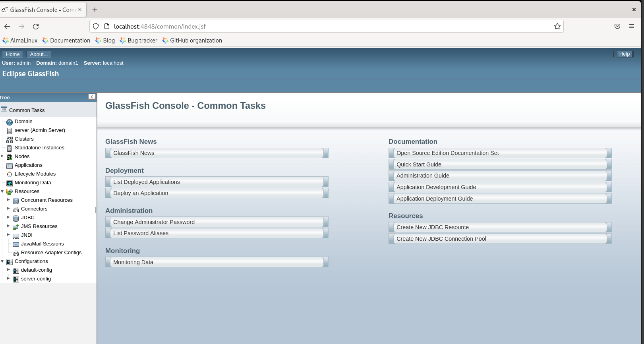The image size is (644, 344).
Task: Click the Resource Adapter Configs icon
Action: 16,253
